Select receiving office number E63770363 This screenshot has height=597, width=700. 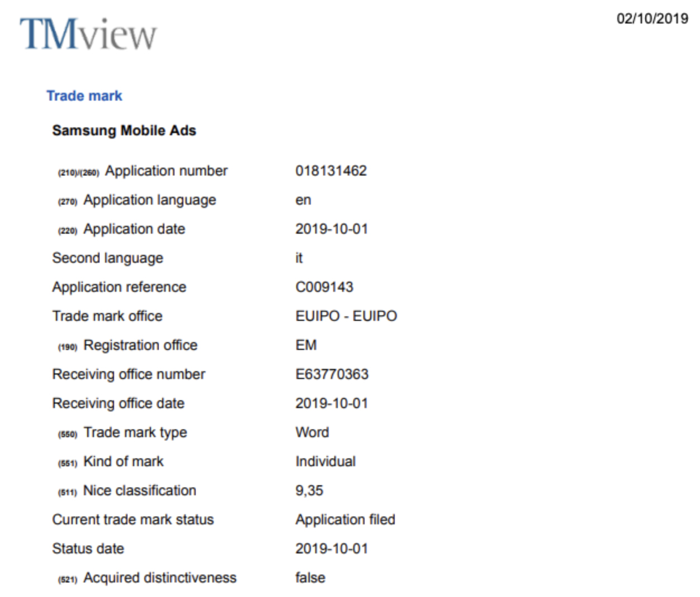(332, 374)
